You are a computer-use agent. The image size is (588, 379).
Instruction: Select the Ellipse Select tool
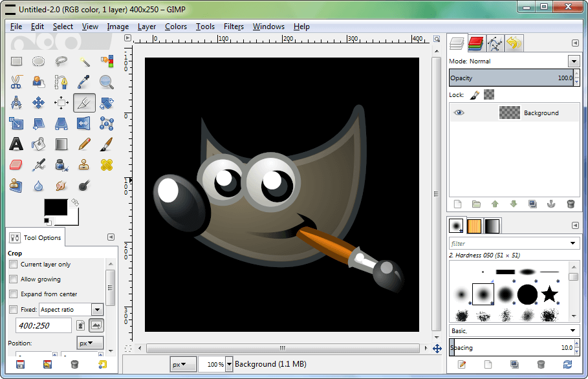pyautogui.click(x=39, y=61)
